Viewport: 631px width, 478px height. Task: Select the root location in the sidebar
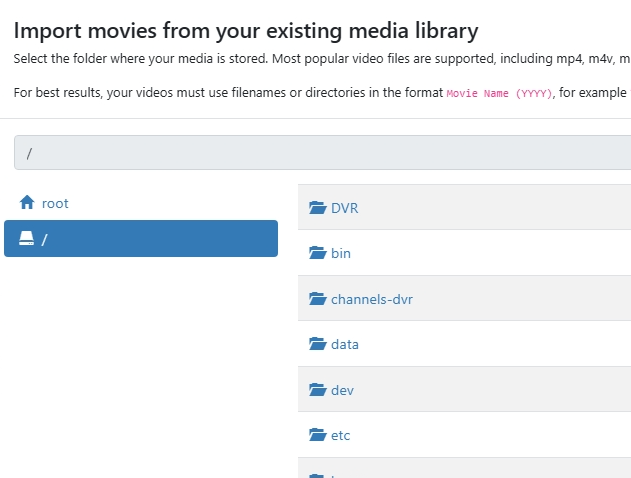tap(55, 203)
